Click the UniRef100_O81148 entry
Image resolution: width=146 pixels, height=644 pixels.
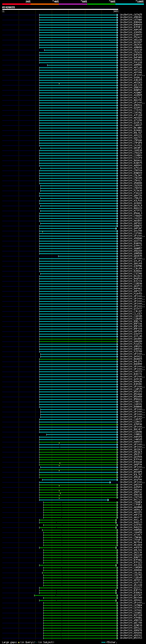point(131,40)
